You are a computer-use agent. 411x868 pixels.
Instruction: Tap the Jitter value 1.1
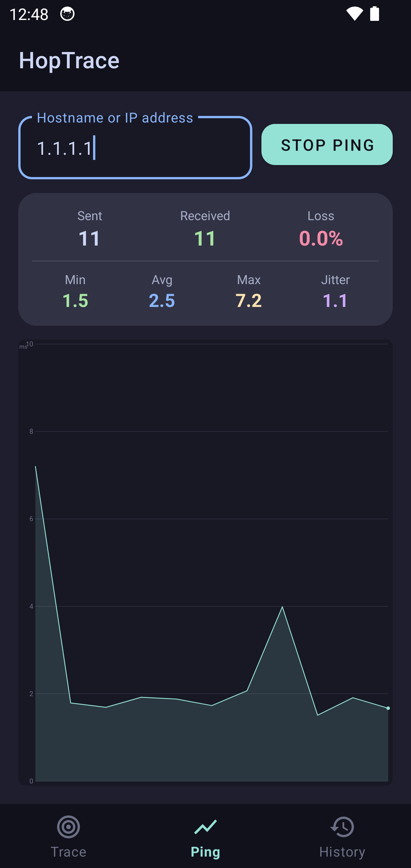[x=335, y=300]
